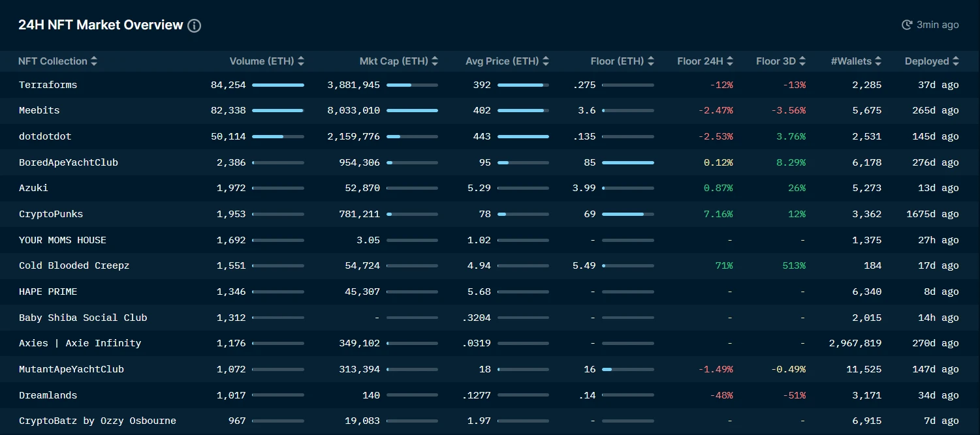The height and width of the screenshot is (435, 980).
Task: Click CryptoPunks deployed 1675d ago
Action: [x=932, y=214]
